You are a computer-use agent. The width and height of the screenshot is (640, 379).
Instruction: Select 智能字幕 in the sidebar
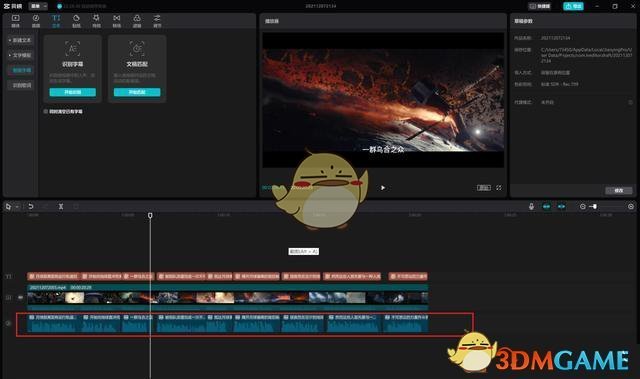click(21, 70)
